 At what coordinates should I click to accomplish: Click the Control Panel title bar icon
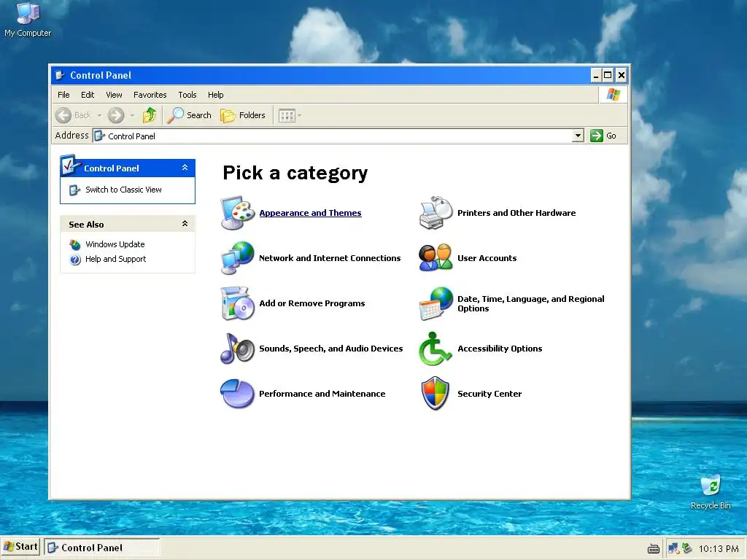pyautogui.click(x=60, y=75)
